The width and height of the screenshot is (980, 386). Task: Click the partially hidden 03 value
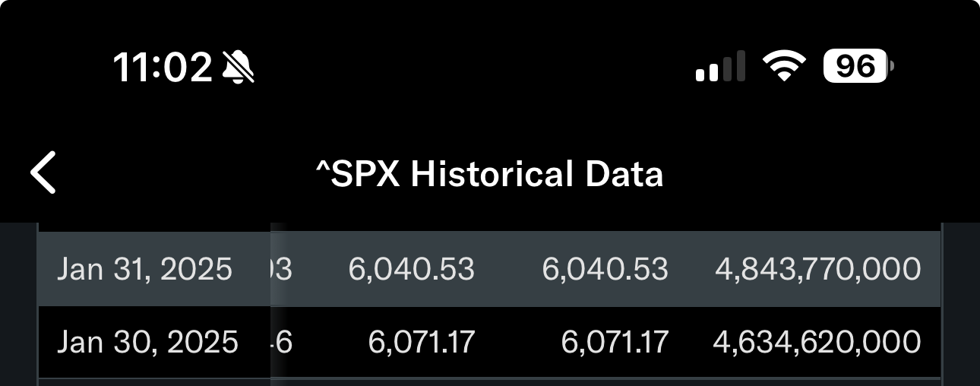point(282,269)
